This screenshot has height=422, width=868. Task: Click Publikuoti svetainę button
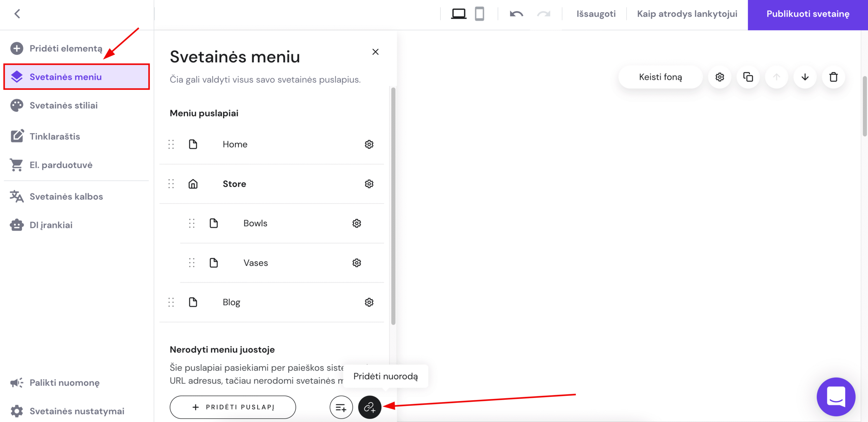click(808, 14)
